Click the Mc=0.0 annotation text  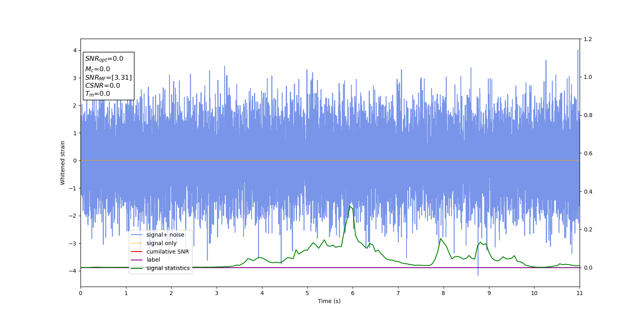pos(97,69)
